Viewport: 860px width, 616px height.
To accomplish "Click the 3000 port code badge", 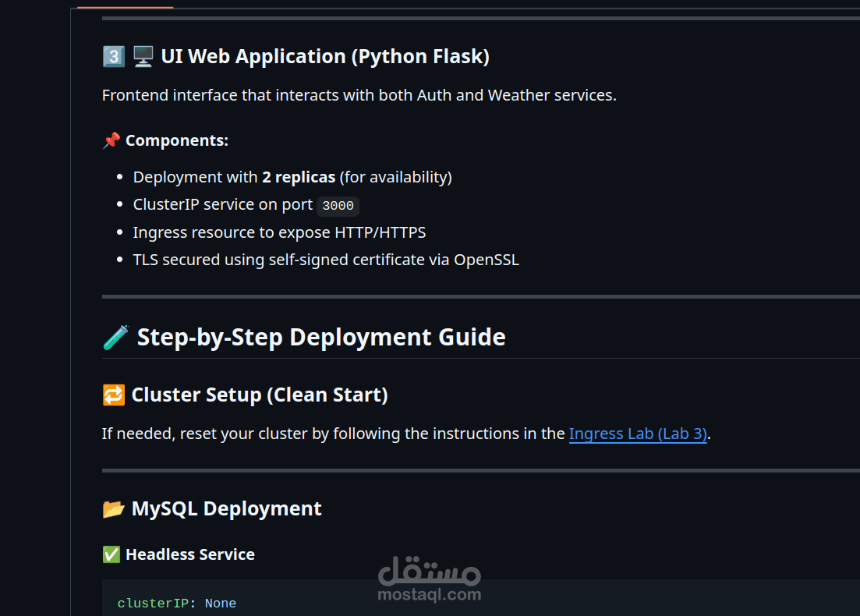I will pos(338,206).
